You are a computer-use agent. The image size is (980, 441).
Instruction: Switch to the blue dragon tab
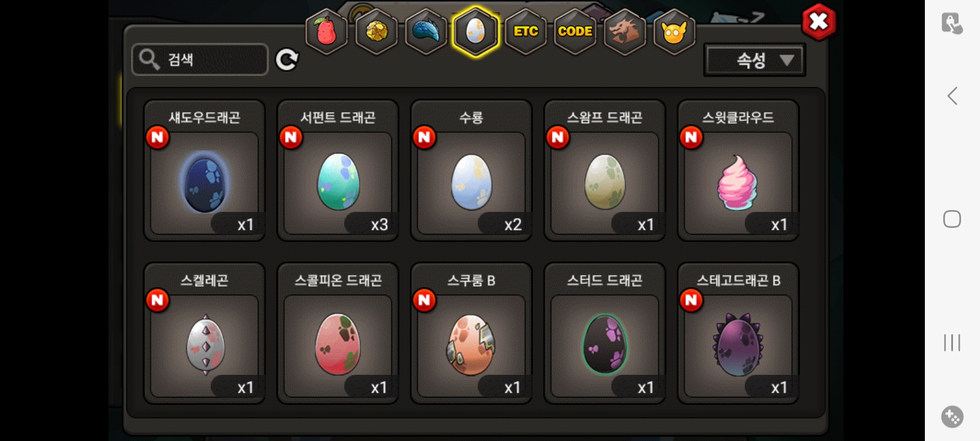[x=426, y=31]
